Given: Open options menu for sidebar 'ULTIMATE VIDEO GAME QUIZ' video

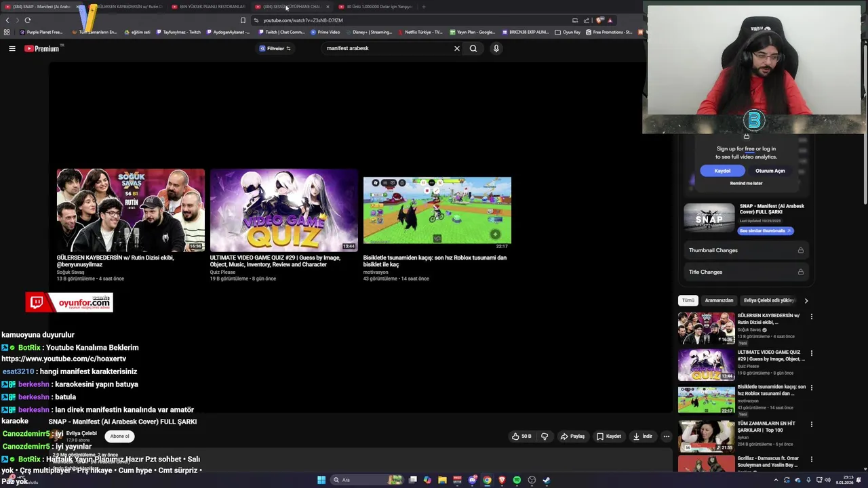Looking at the screenshot, I should (811, 353).
